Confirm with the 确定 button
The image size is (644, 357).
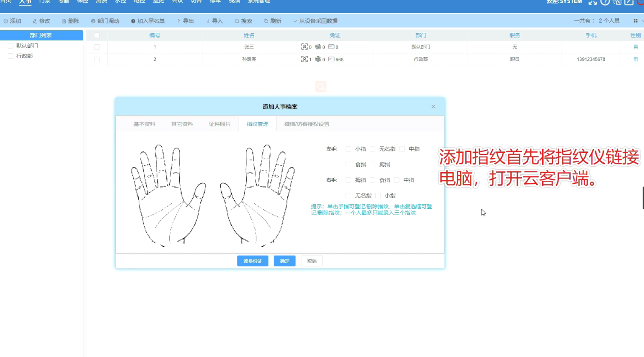pyautogui.click(x=285, y=261)
